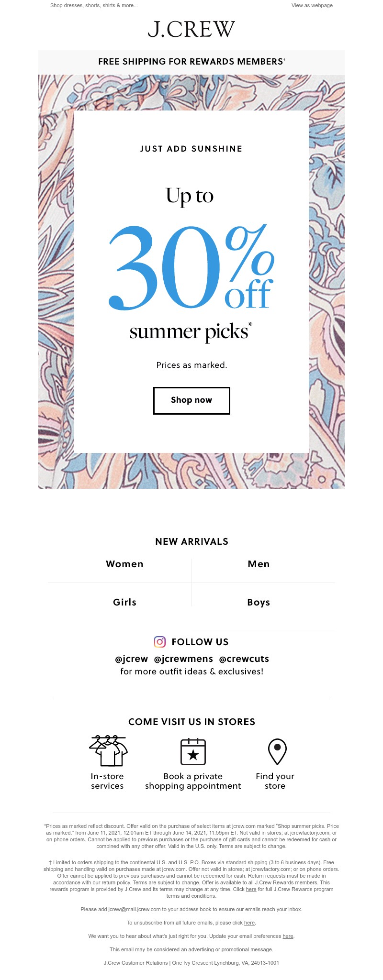Open Men new arrivals
The height and width of the screenshot is (980, 383).
click(x=259, y=564)
